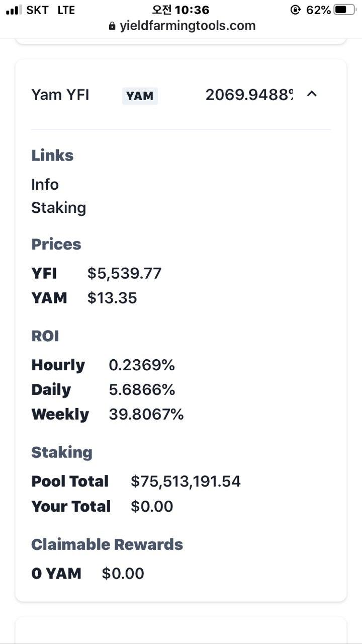Tap the Daily ROI value 5.6866%
The width and height of the screenshot is (362, 644).
142,390
